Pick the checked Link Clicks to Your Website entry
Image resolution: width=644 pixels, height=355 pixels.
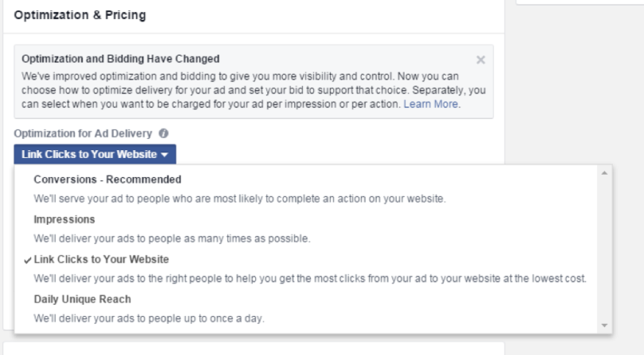pyautogui.click(x=101, y=260)
